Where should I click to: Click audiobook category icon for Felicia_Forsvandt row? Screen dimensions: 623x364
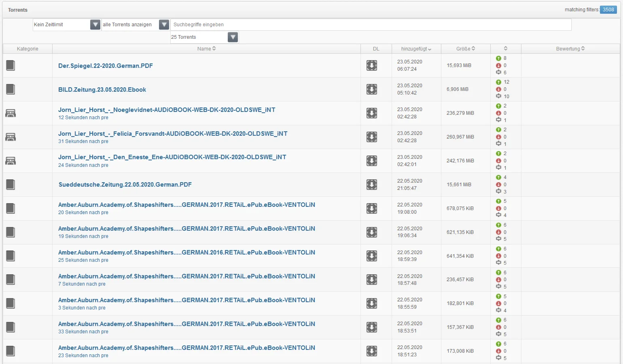pos(11,137)
